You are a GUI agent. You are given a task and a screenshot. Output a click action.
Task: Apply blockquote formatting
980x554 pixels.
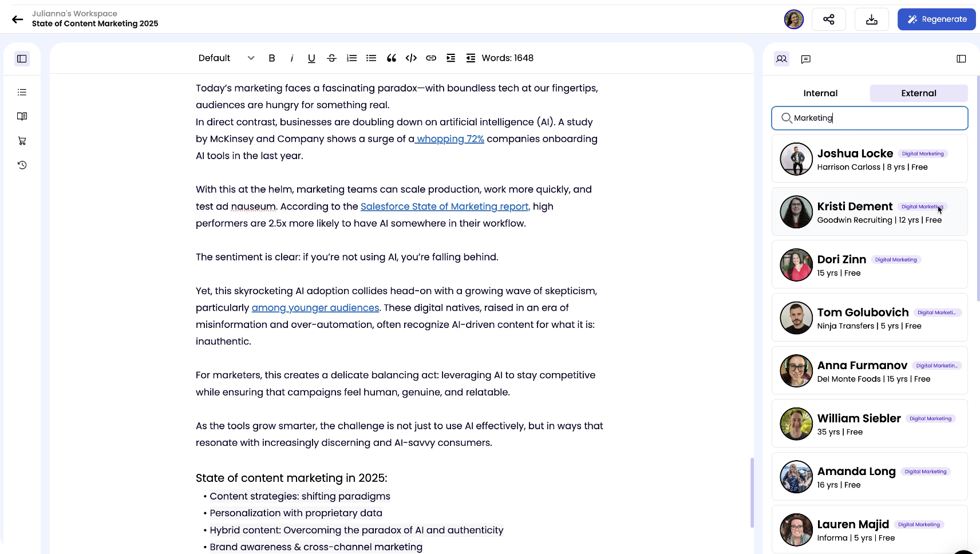pyautogui.click(x=392, y=58)
